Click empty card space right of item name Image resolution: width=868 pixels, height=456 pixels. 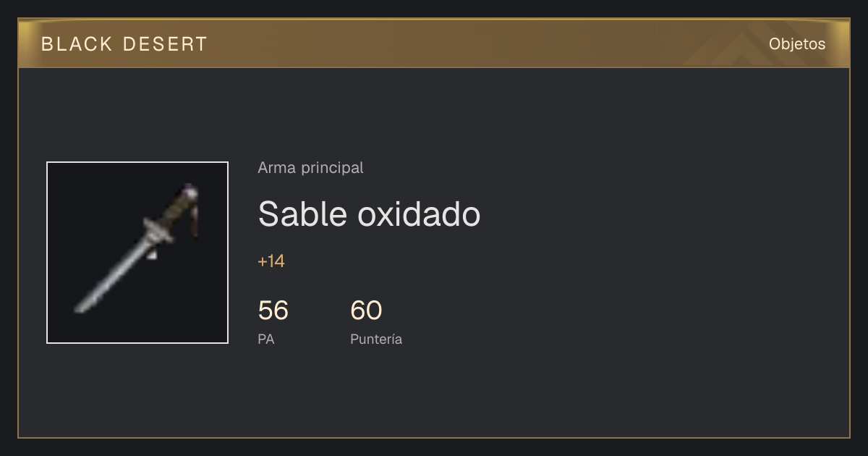651,214
